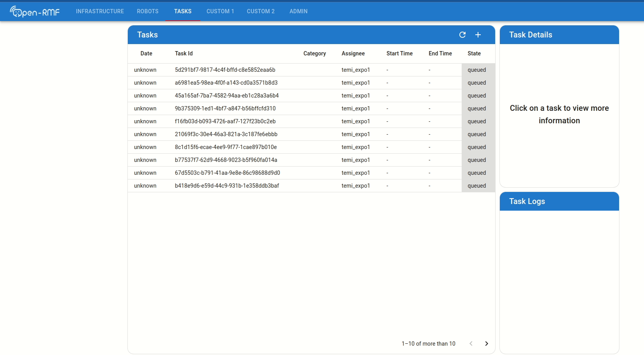Click the Date column header

click(x=146, y=53)
